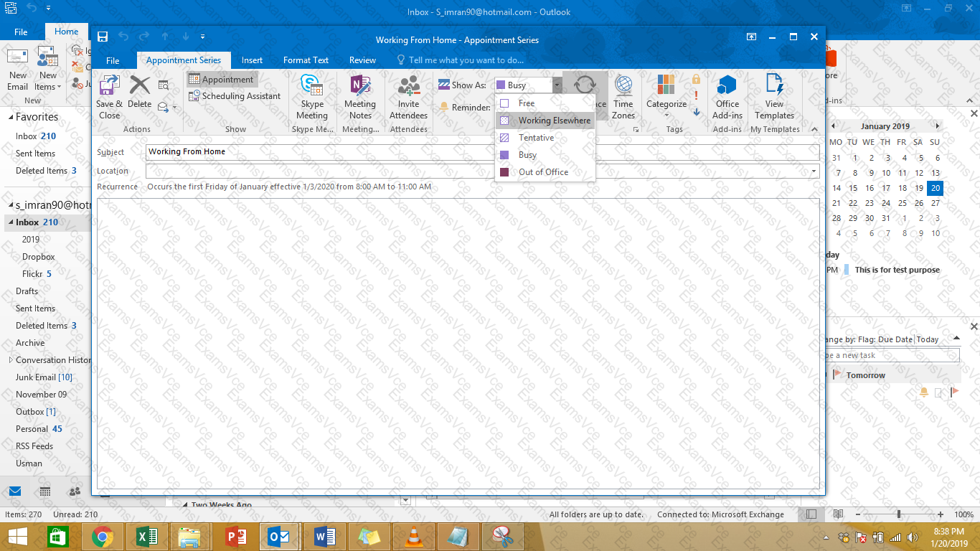This screenshot has width=980, height=551.
Task: Toggle High Importance exclamation mark
Action: click(x=696, y=95)
